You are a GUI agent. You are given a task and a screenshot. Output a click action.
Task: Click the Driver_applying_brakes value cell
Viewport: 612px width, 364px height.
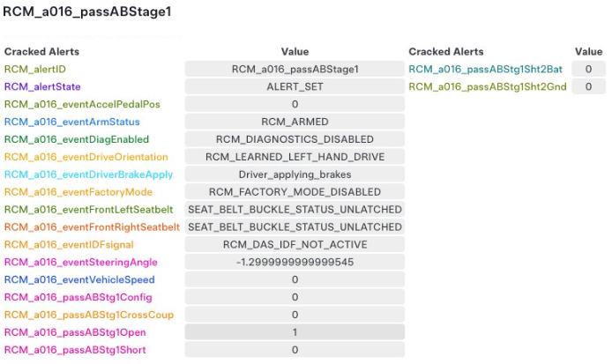pyautogui.click(x=295, y=175)
